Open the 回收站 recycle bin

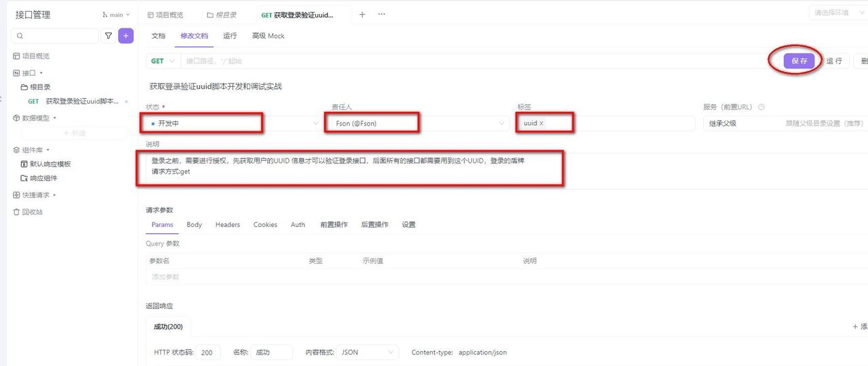(x=28, y=212)
